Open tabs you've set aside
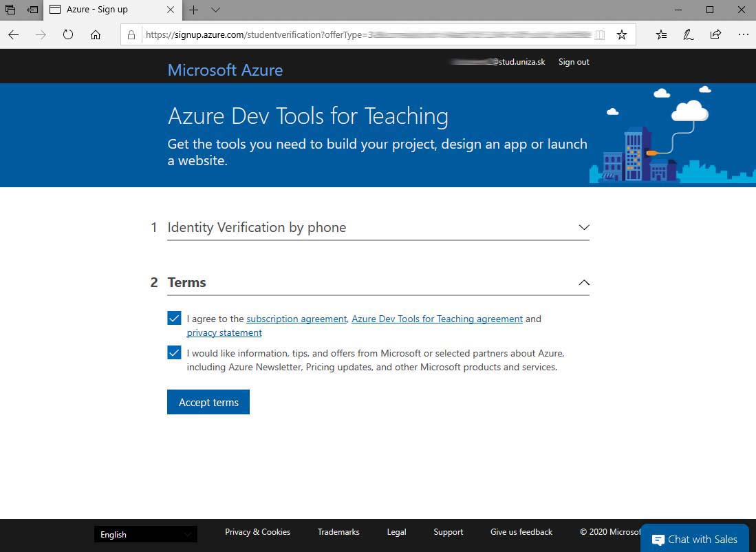 click(x=10, y=10)
